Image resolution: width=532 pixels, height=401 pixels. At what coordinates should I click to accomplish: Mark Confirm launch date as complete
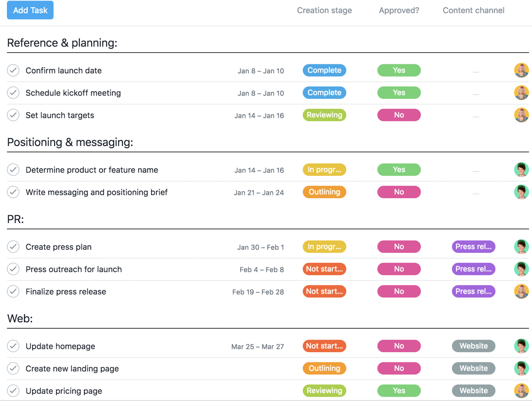coord(13,70)
